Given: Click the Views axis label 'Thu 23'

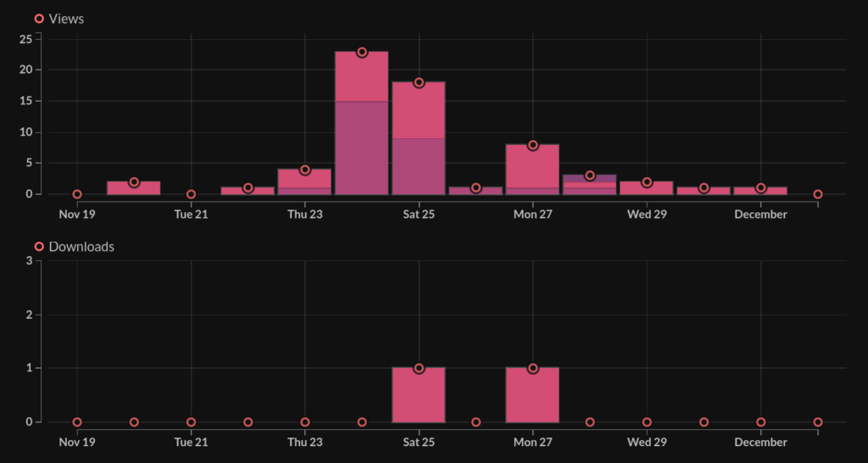Looking at the screenshot, I should pyautogui.click(x=305, y=215).
